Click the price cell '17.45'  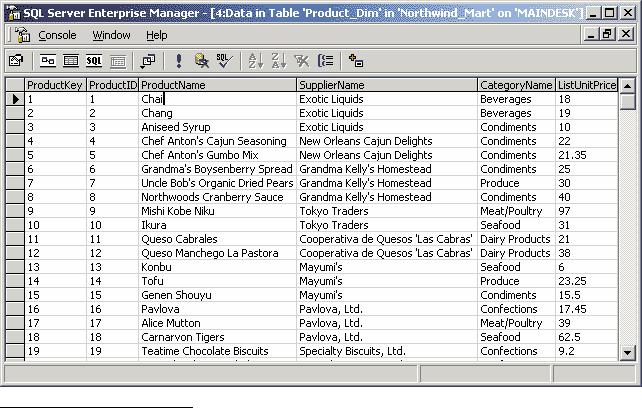[587, 309]
